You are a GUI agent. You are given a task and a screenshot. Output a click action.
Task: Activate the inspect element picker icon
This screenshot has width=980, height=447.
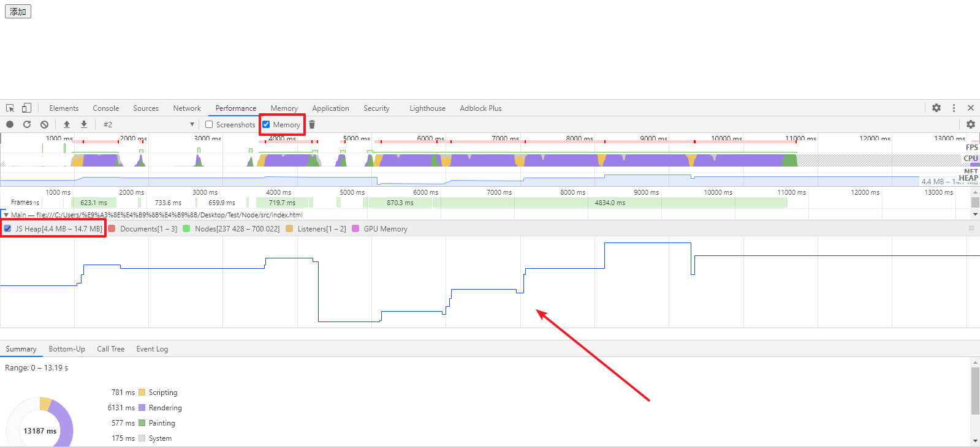[10, 108]
